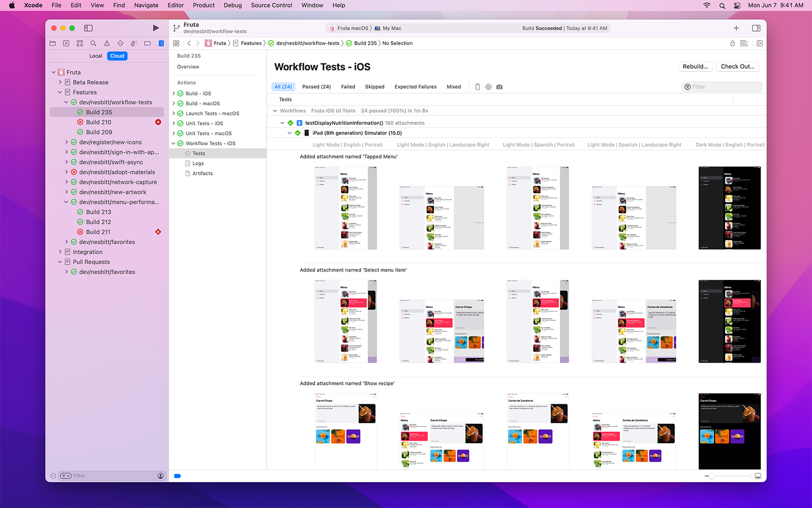Click the Check Out... button
The width and height of the screenshot is (812, 508).
[x=737, y=66]
